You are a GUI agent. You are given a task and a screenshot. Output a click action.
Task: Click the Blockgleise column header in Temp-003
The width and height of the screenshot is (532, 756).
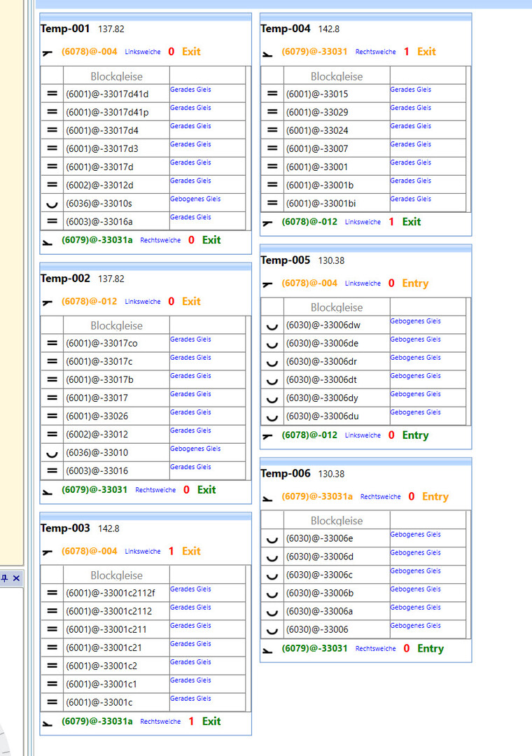(116, 575)
